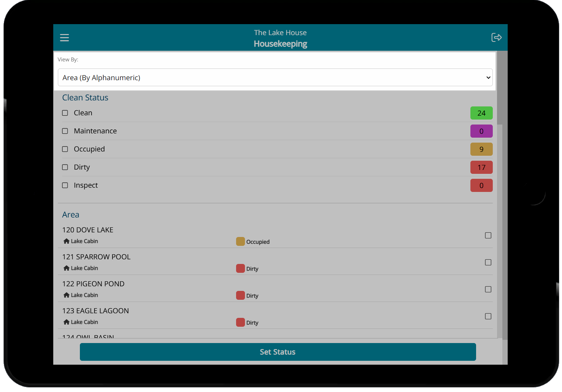Tick the Inspect status checkbox
Screen dimensions: 562x392
[65, 185]
